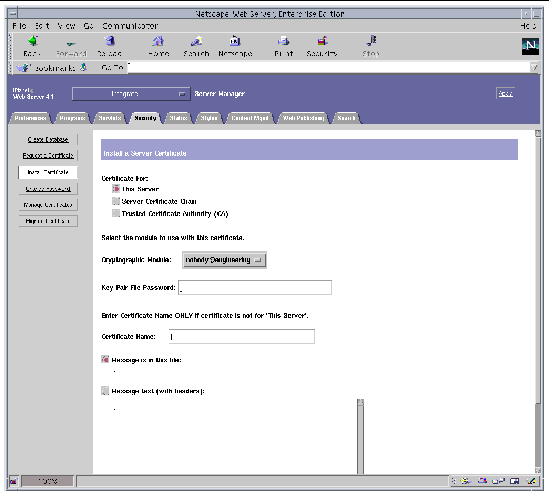Click the component bar grip handle
This screenshot has width=549, height=496.
pos(453,481)
